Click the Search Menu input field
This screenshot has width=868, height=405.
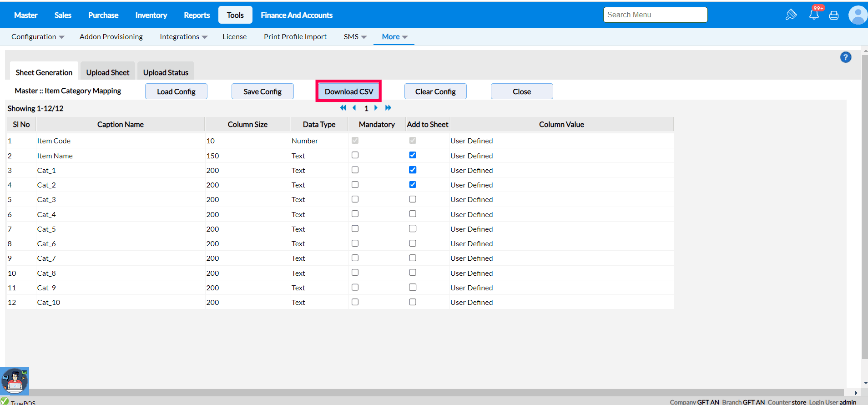click(x=655, y=15)
